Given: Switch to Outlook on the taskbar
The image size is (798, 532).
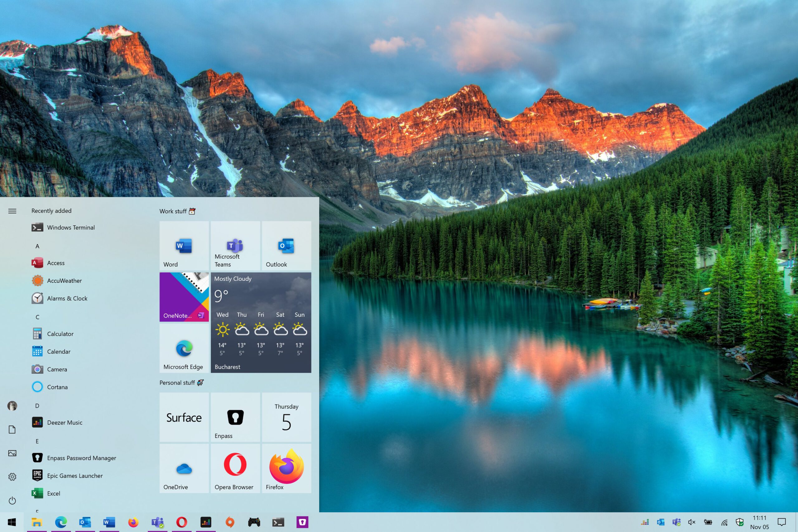Looking at the screenshot, I should point(85,522).
